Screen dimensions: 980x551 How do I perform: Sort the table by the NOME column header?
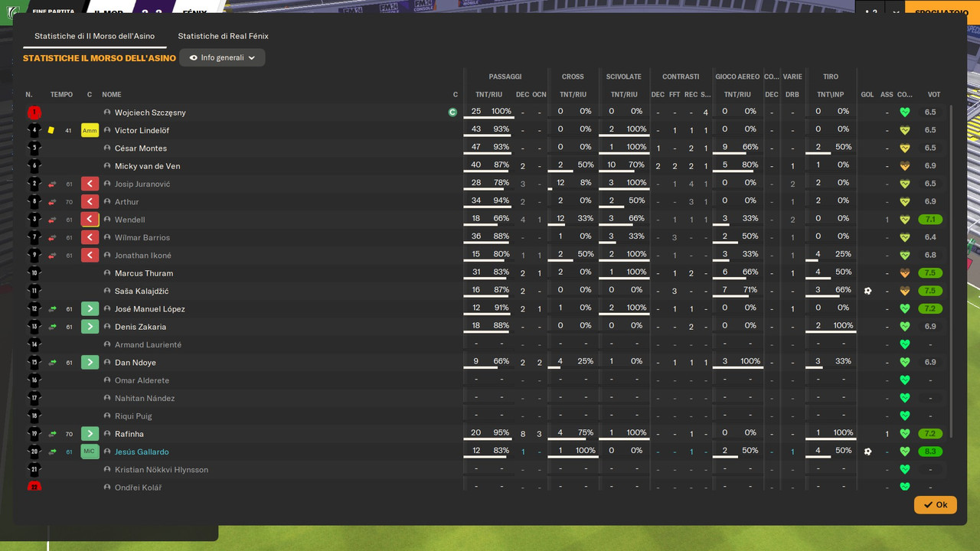tap(112, 95)
